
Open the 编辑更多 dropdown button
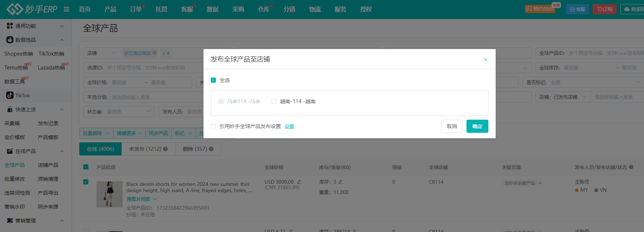pyautogui.click(x=129, y=133)
